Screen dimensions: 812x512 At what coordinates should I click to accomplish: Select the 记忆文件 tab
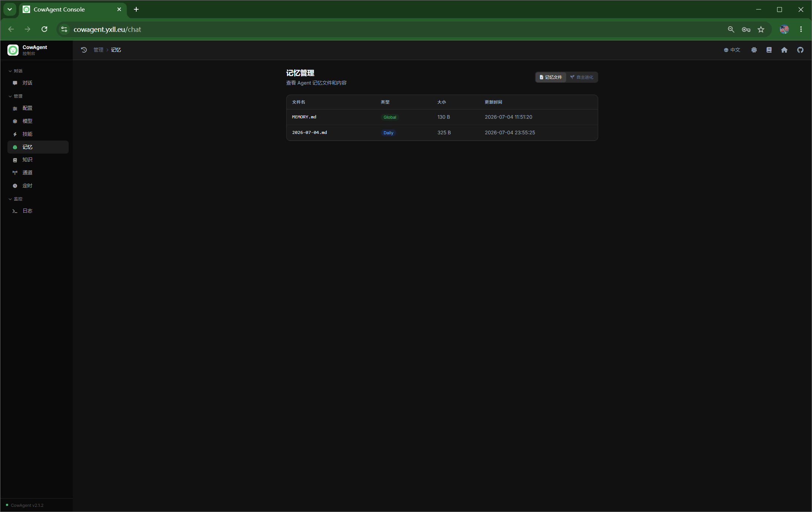coord(551,77)
